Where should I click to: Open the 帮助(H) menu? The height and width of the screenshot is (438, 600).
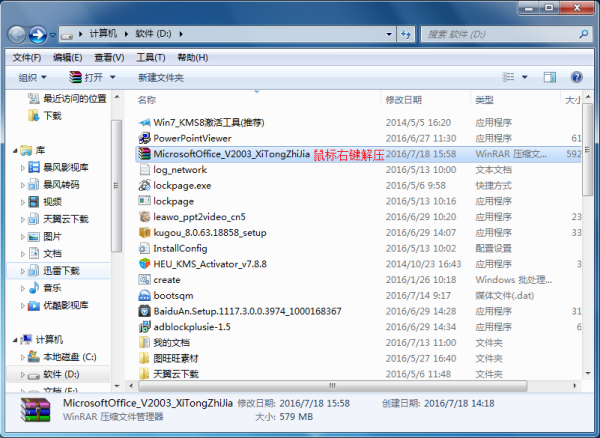pyautogui.click(x=193, y=58)
